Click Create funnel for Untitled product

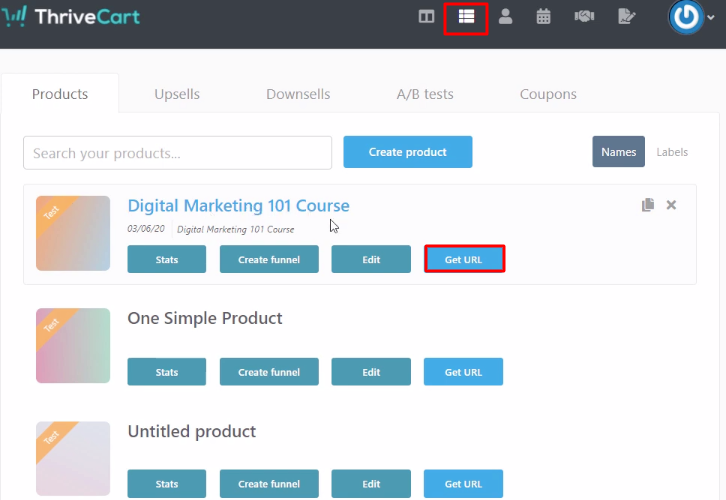pos(269,484)
